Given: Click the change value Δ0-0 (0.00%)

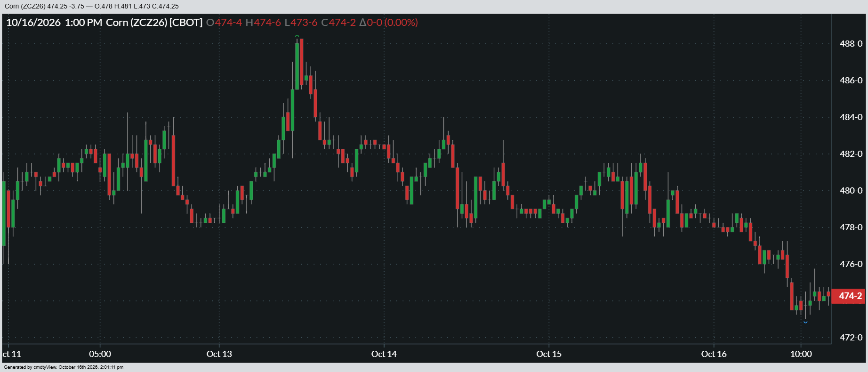Looking at the screenshot, I should pos(389,23).
